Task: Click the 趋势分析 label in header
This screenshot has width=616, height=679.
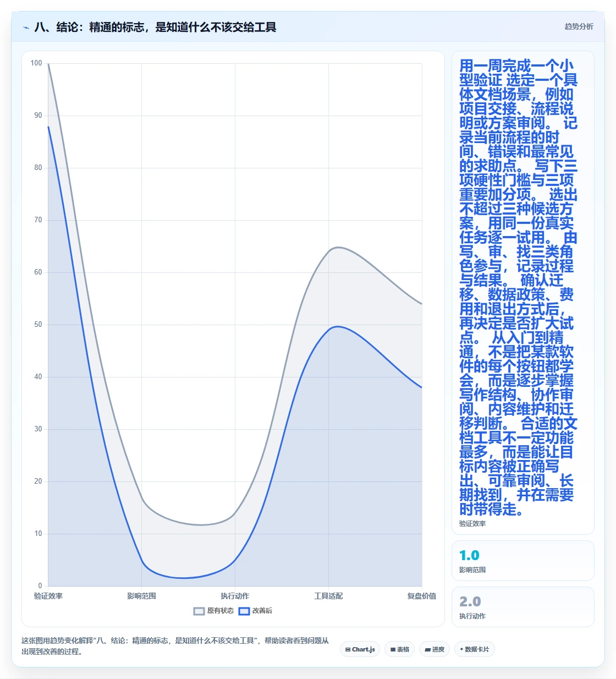Action: pos(579,26)
